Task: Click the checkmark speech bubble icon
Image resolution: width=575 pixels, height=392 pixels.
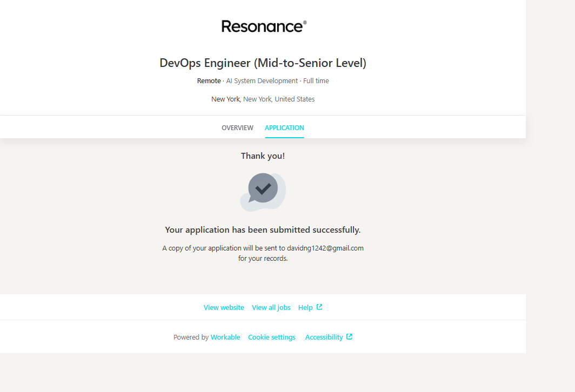Action: (x=263, y=190)
